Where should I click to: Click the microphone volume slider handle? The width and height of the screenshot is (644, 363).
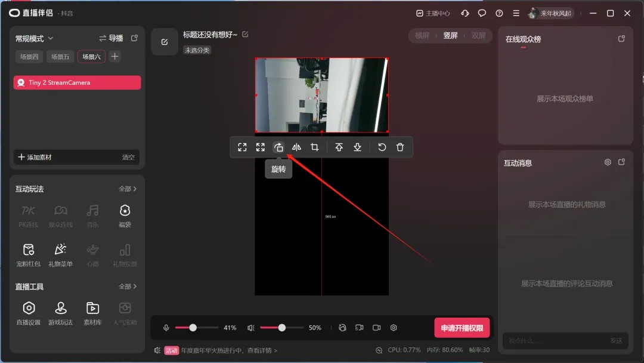[193, 328]
